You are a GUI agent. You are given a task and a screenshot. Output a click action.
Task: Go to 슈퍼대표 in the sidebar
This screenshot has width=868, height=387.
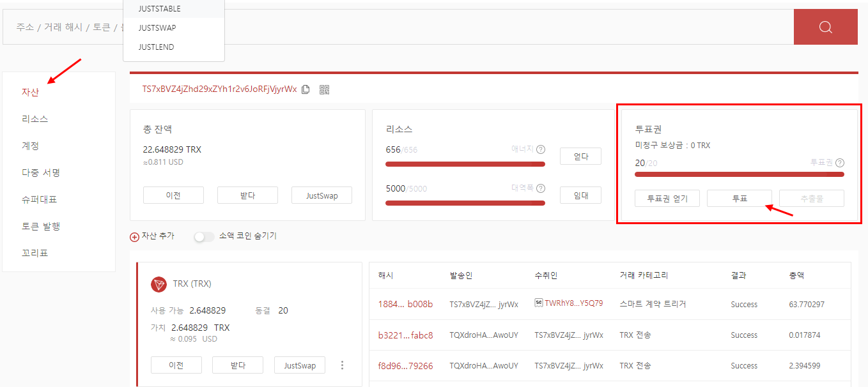[39, 199]
